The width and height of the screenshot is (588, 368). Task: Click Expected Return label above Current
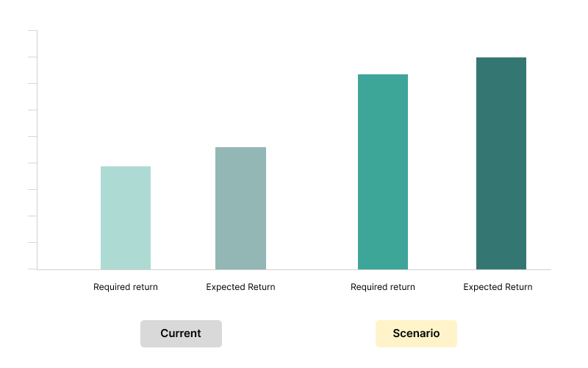(x=240, y=287)
